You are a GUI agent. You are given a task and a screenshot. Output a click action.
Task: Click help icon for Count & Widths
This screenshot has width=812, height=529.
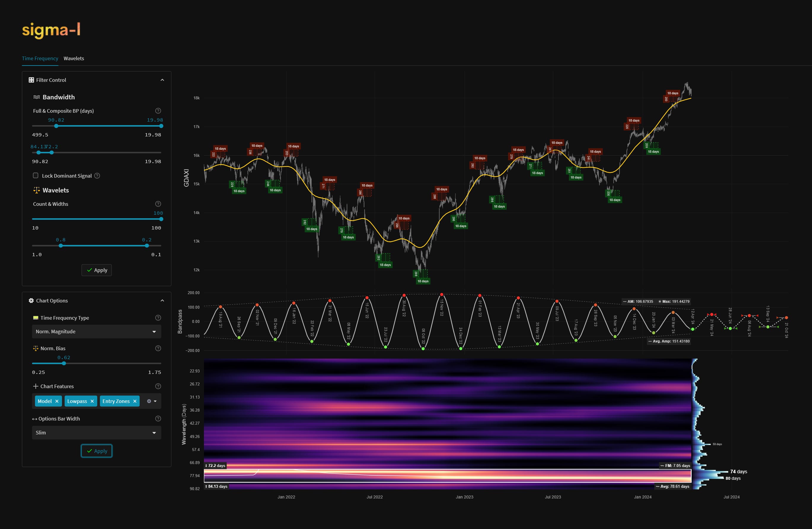click(x=158, y=204)
